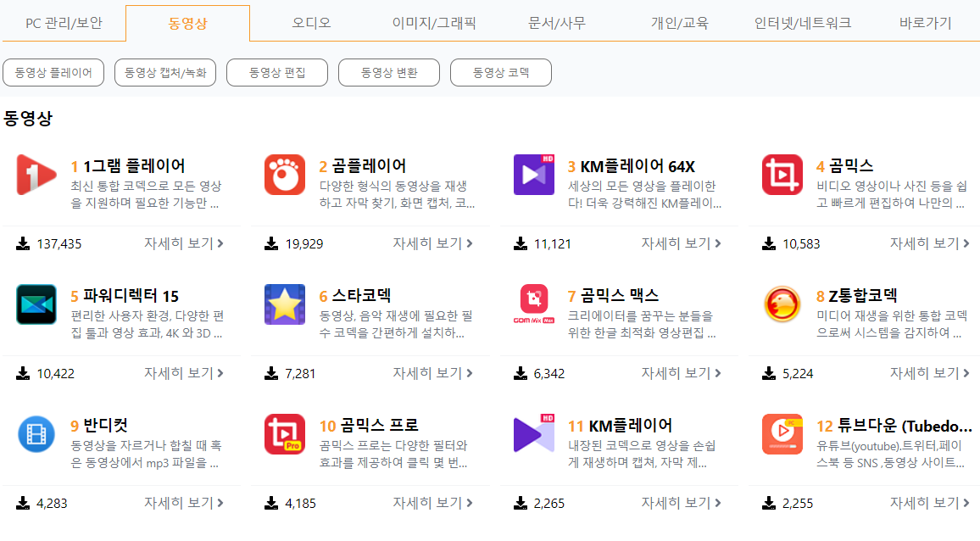Screen dimensions: 980x541
Task: Open the 문서/사무 tab
Action: coord(557,23)
